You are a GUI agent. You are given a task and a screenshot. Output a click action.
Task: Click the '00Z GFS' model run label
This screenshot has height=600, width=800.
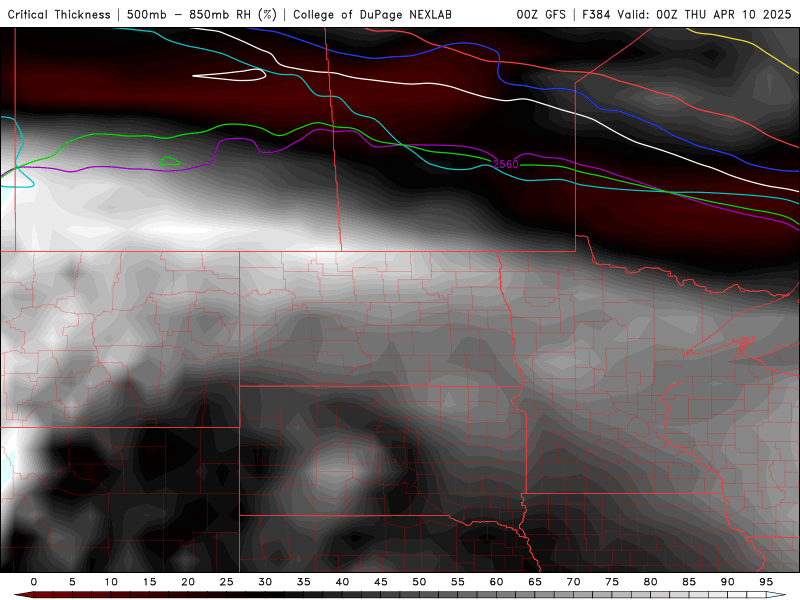[x=541, y=15]
